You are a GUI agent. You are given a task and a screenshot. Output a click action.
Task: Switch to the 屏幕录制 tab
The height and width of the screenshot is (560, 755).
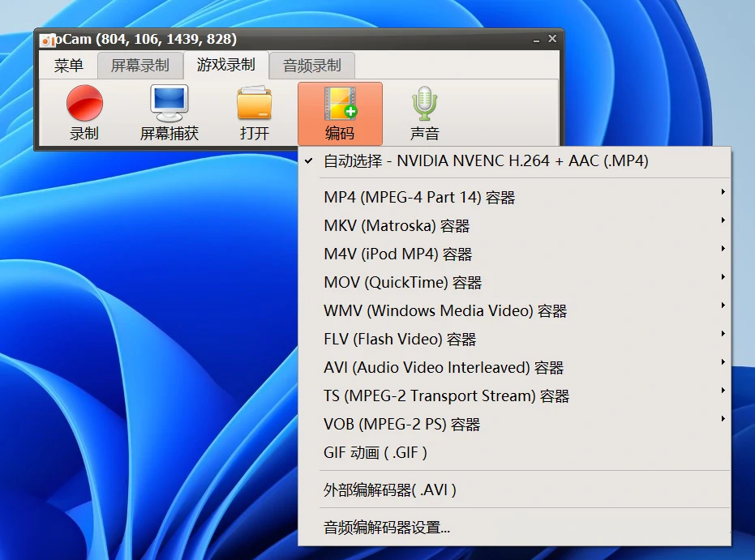[139, 66]
